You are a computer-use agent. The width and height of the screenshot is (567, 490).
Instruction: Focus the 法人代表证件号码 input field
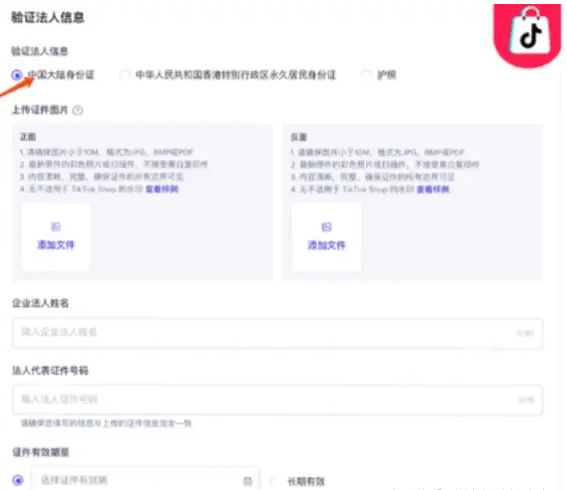pos(278,400)
